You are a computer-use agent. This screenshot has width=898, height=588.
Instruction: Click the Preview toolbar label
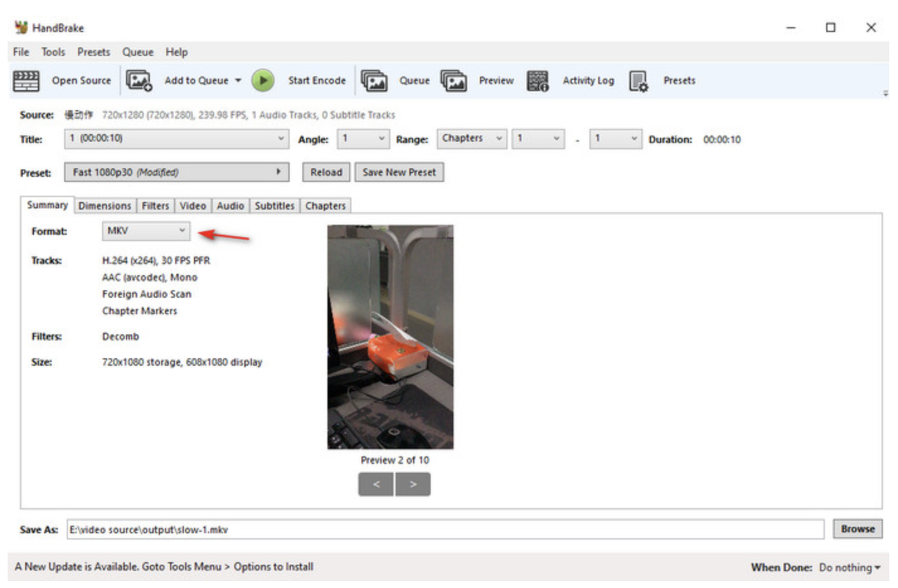496,81
